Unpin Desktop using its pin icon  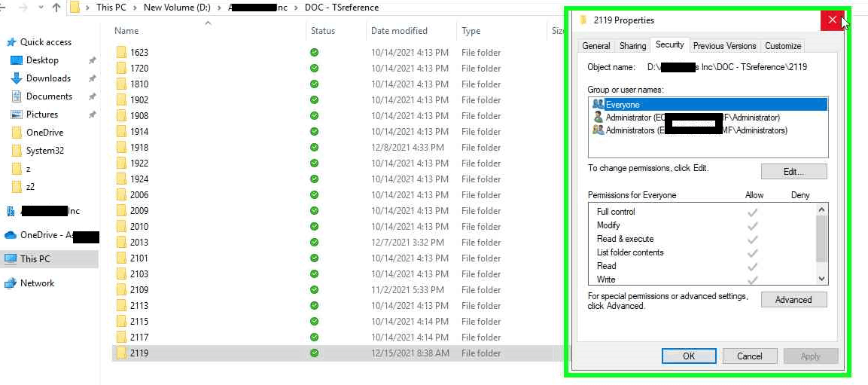tap(93, 60)
